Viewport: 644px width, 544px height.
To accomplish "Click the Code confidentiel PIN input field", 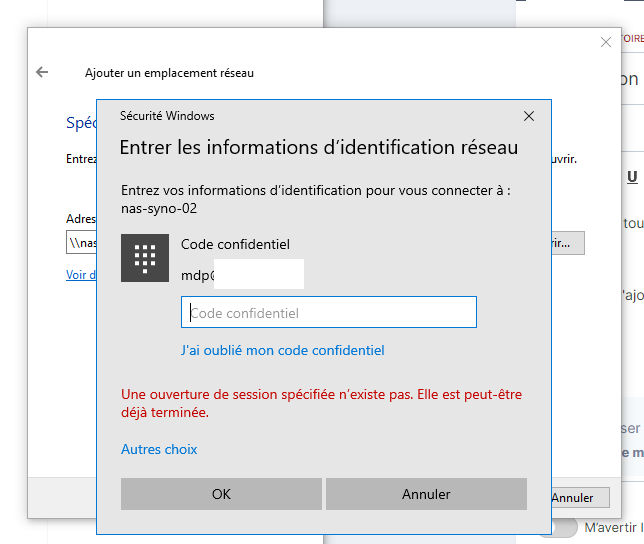I will click(x=329, y=312).
